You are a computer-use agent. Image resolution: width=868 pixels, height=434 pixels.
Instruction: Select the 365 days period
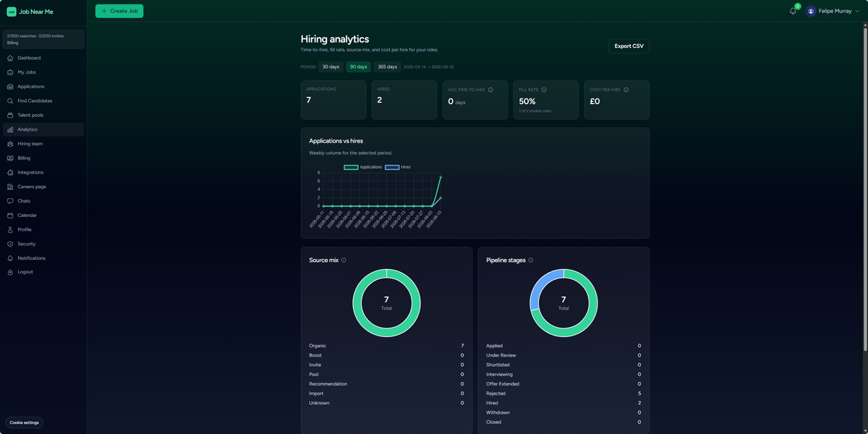click(x=388, y=67)
